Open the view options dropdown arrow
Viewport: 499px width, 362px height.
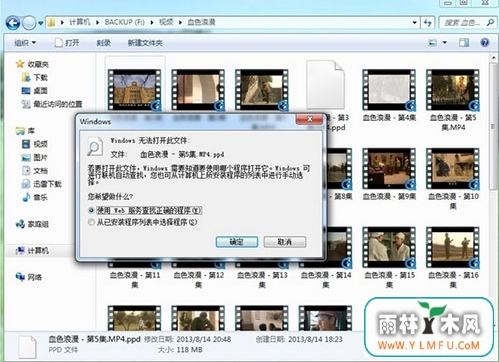(x=445, y=43)
